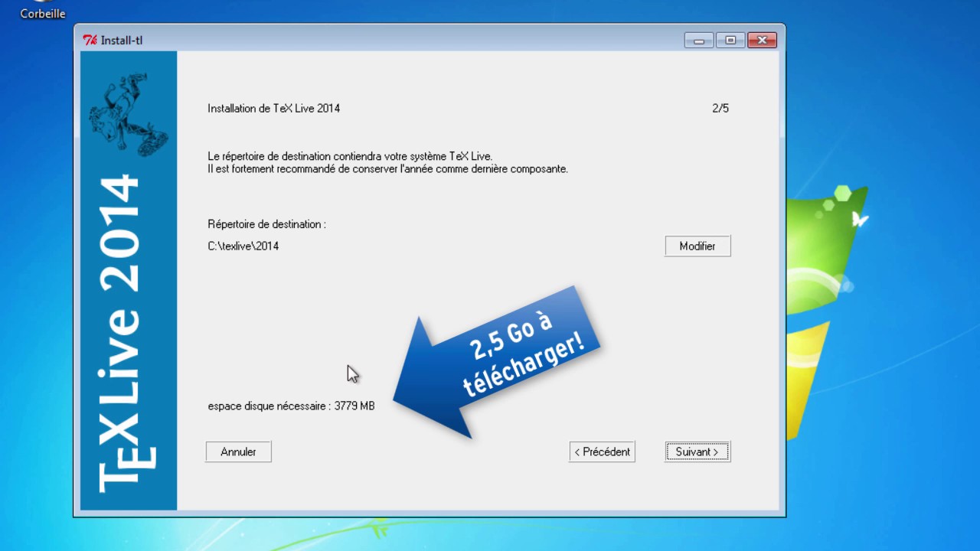Open the Corbeille desktop icon
Viewport: 980px width, 551px height.
(42, 10)
